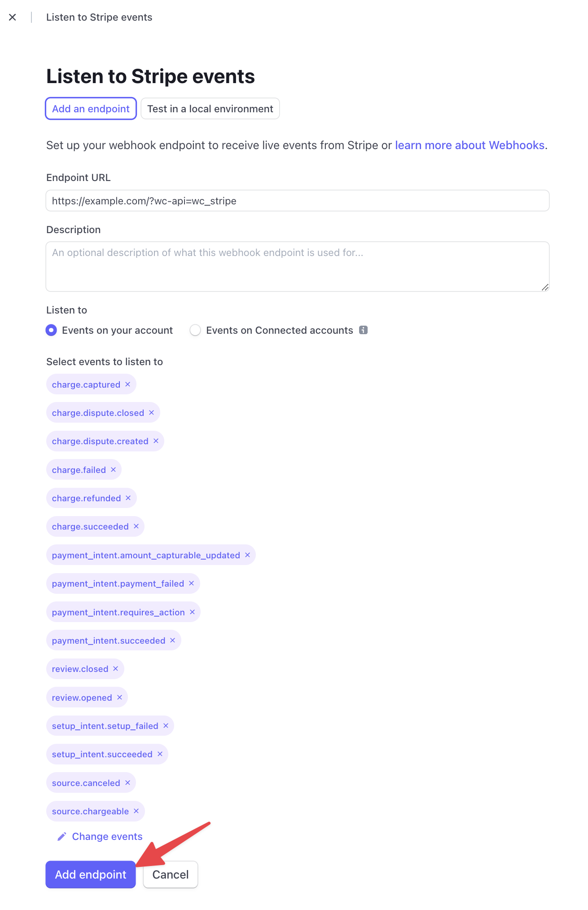The width and height of the screenshot is (588, 910).
Task: Select Events on your account
Action: click(x=51, y=330)
